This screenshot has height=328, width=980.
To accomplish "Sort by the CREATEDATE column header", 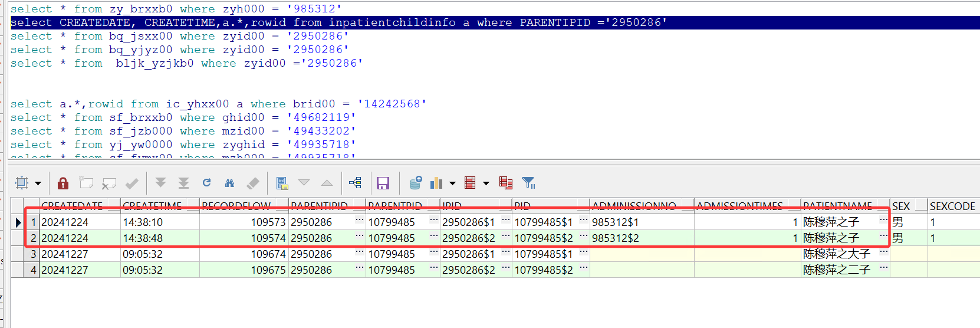I will click(x=80, y=206).
